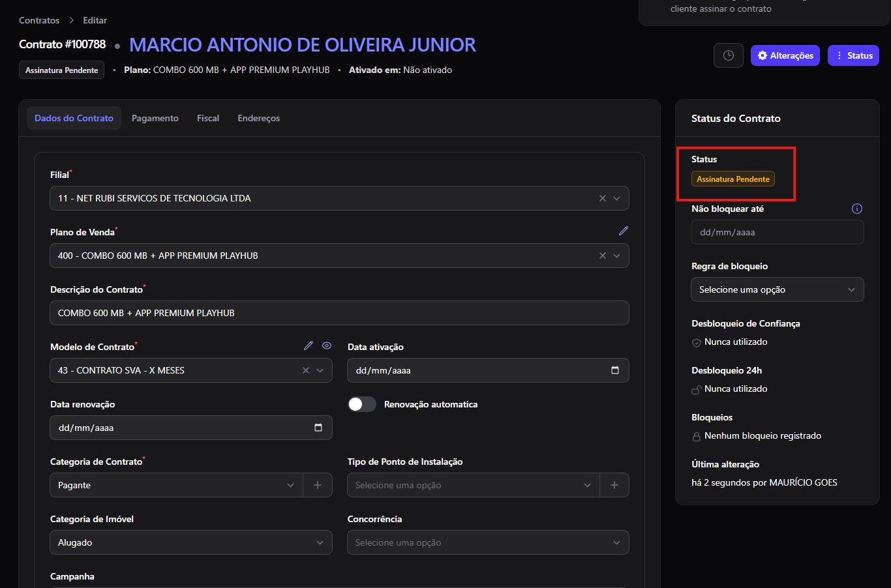Open calendar picker in Data ativação
The width and height of the screenshot is (891, 588).
point(615,370)
